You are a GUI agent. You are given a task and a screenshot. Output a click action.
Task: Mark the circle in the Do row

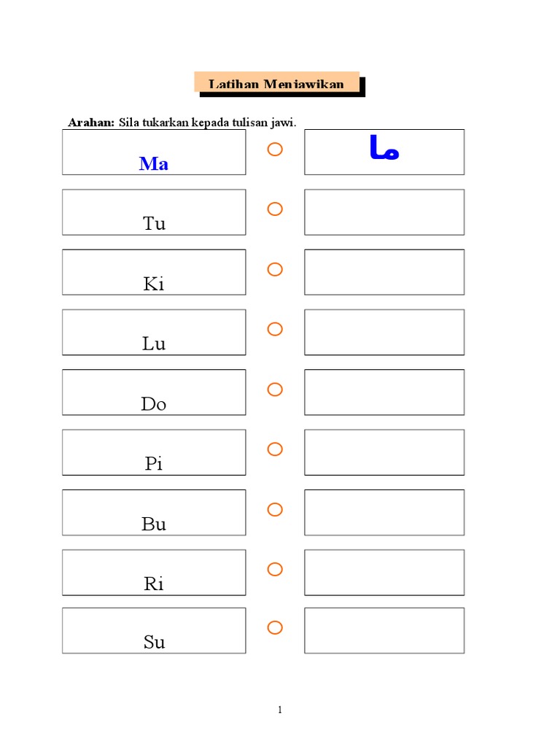(x=274, y=390)
